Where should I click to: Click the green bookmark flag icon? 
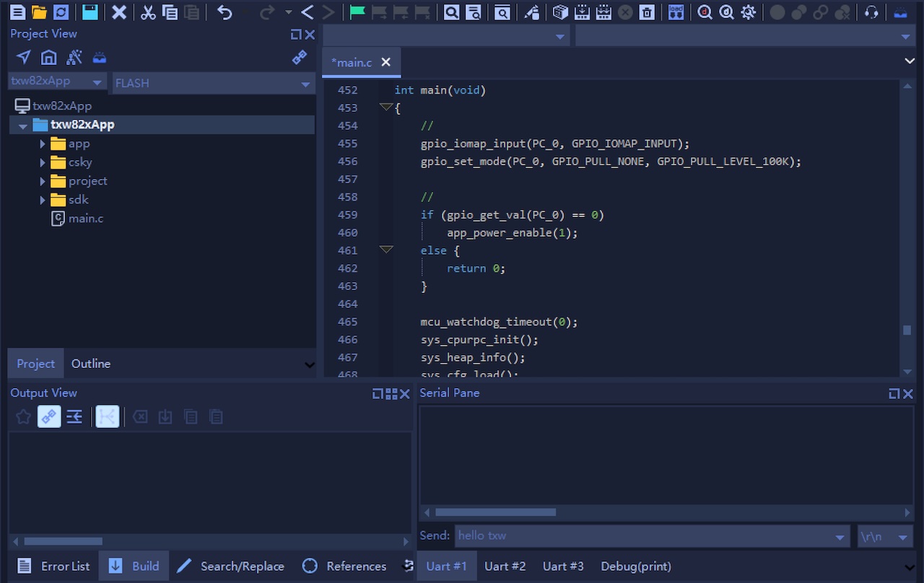(357, 12)
